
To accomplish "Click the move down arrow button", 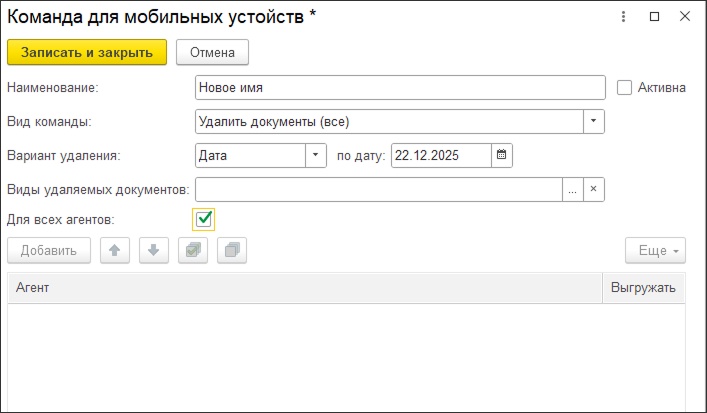I will point(153,251).
